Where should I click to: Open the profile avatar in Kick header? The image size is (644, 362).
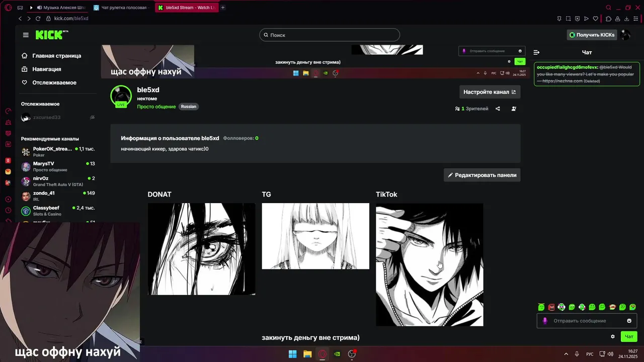(625, 35)
